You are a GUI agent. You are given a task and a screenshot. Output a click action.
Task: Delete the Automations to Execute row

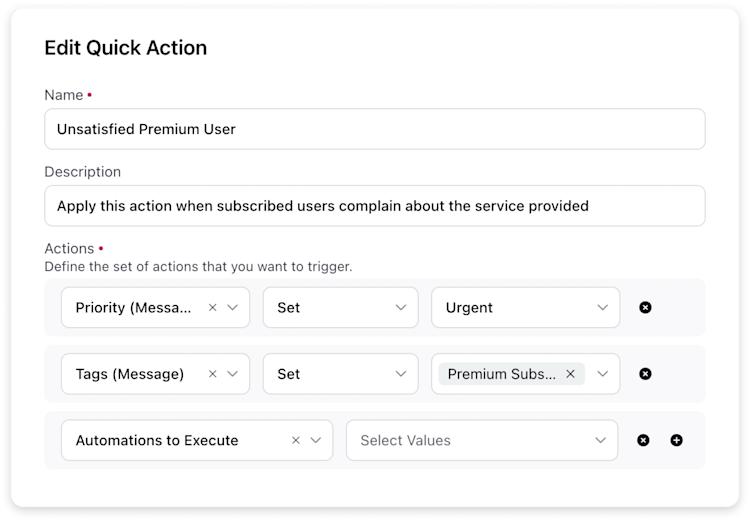tap(643, 440)
